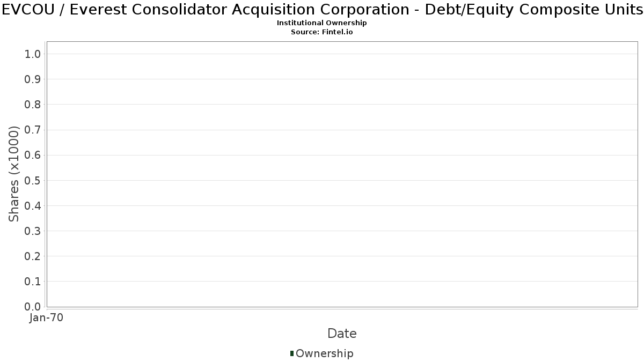The height and width of the screenshot is (362, 644).
Task: Toggle the Ownership series legend label
Action: point(324,353)
